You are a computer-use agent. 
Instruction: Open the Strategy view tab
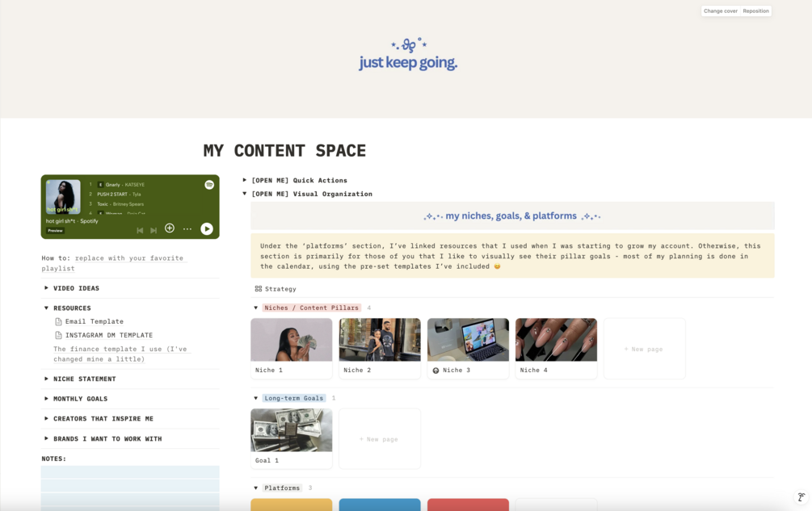click(276, 289)
